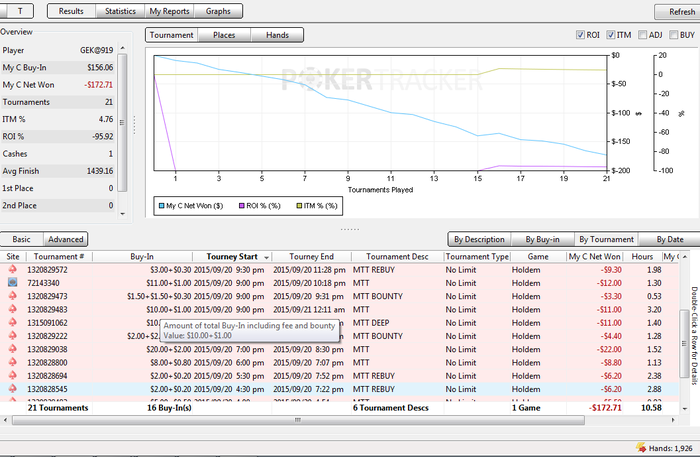Click the site icon for tournament 1320829473

pos(12,296)
